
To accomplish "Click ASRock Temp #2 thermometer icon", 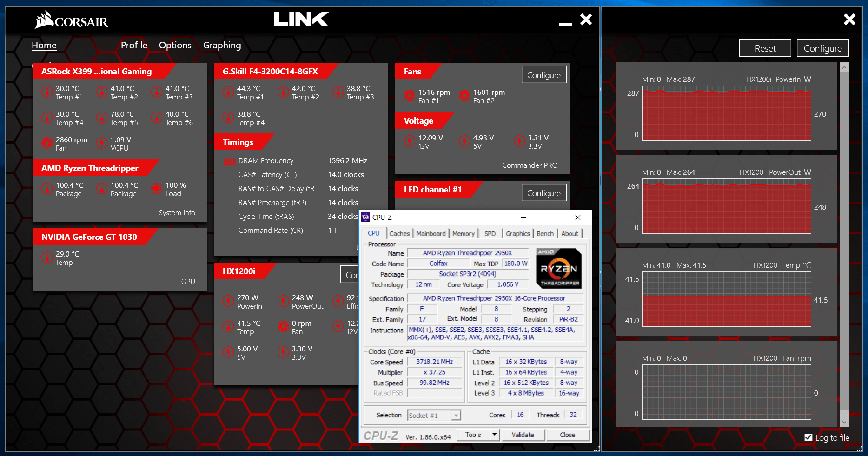I will [102, 92].
